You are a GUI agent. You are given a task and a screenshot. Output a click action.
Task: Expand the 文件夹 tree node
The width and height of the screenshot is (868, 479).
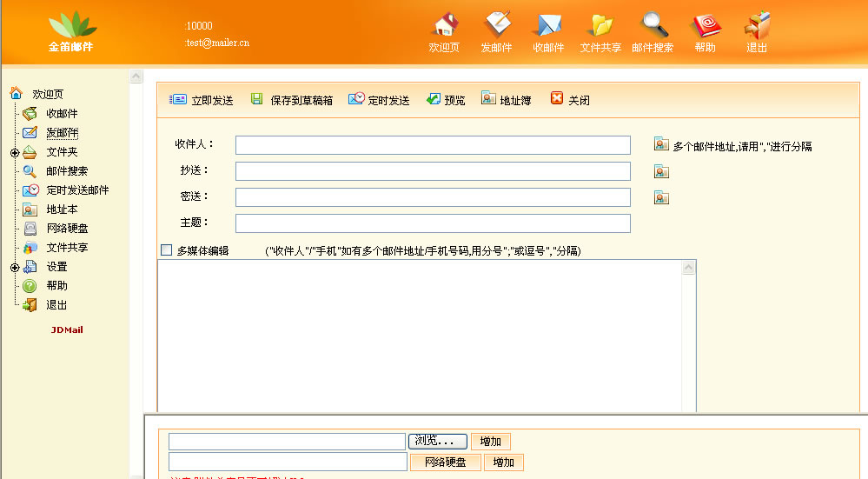tap(15, 152)
